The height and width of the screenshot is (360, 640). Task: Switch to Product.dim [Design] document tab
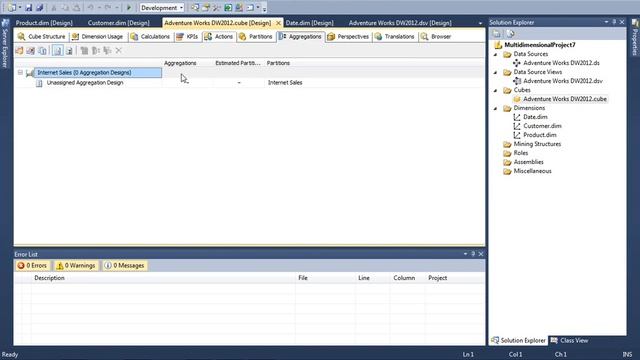coord(44,23)
